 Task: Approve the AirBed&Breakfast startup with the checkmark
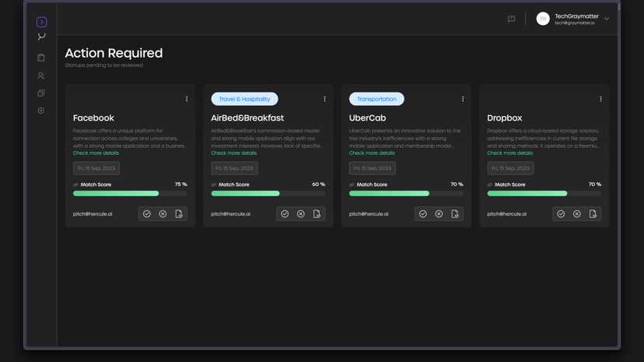point(285,213)
